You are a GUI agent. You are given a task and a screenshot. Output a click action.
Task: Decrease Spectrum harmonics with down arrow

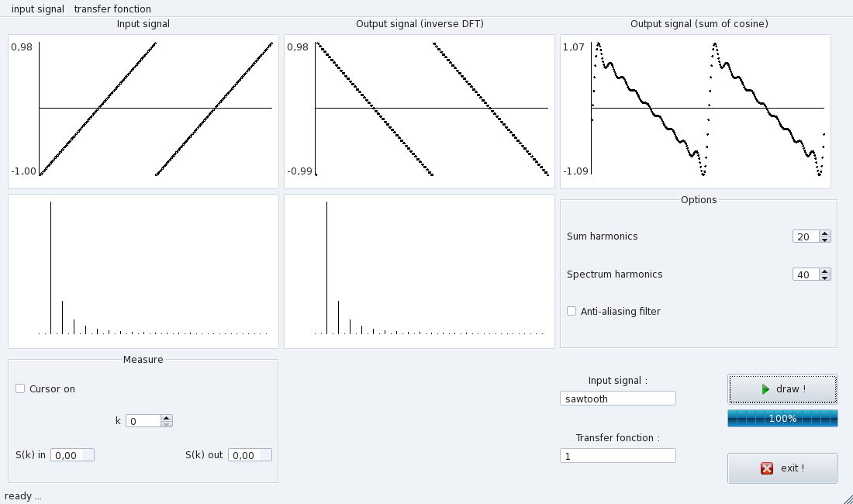coord(825,278)
